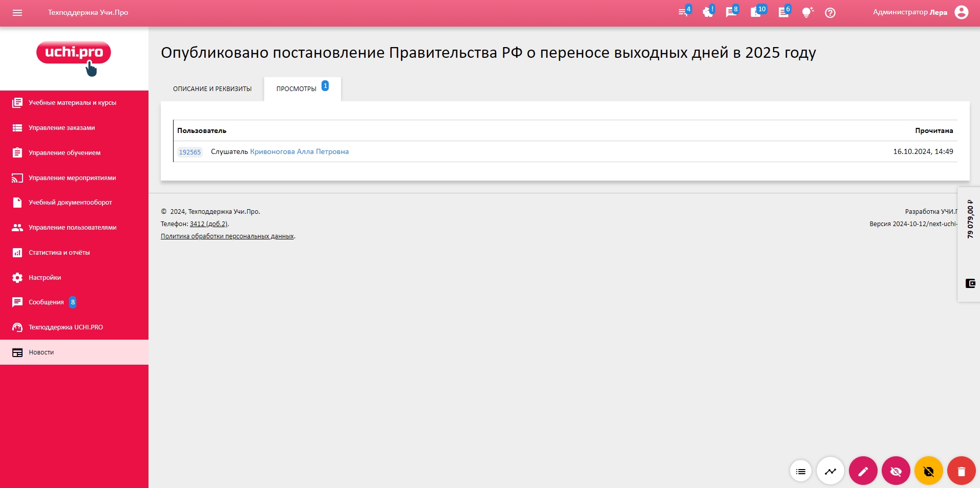Click the 79 079,00 ₽ balance text
This screenshot has width=980, height=488.
tap(970, 219)
